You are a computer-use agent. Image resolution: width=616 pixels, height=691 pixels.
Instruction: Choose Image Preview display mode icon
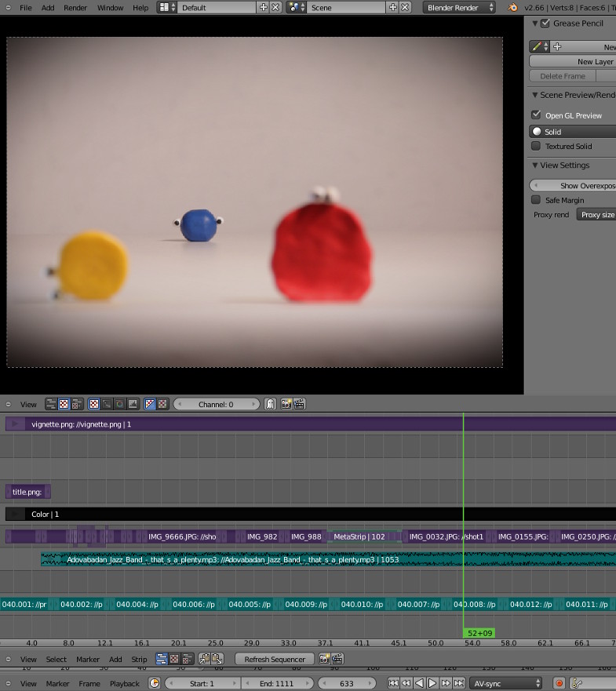coord(94,404)
